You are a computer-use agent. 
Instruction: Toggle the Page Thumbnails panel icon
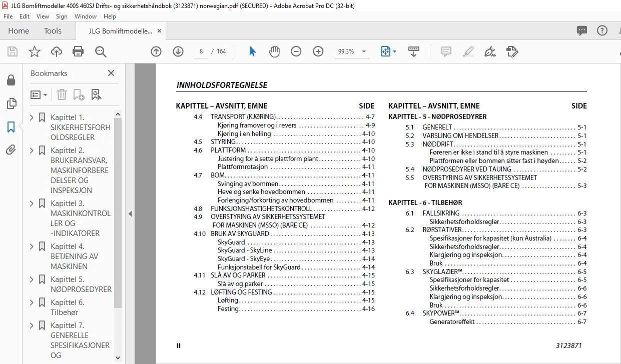pos(11,104)
